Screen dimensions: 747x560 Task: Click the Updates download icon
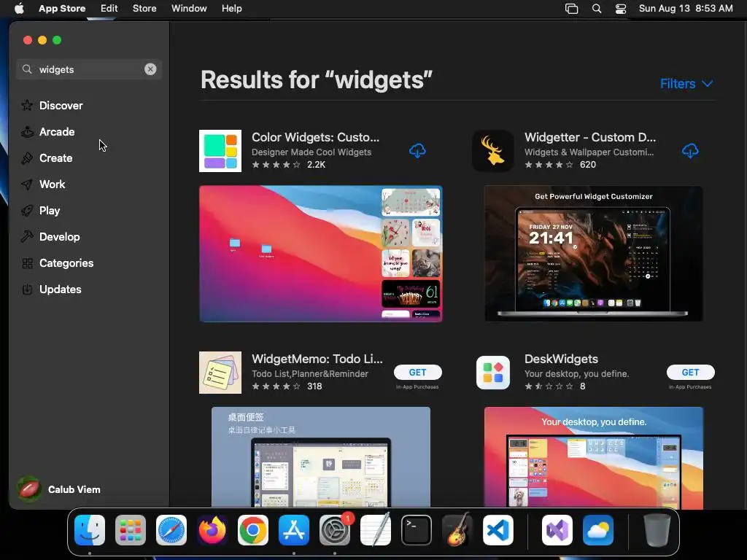point(27,289)
